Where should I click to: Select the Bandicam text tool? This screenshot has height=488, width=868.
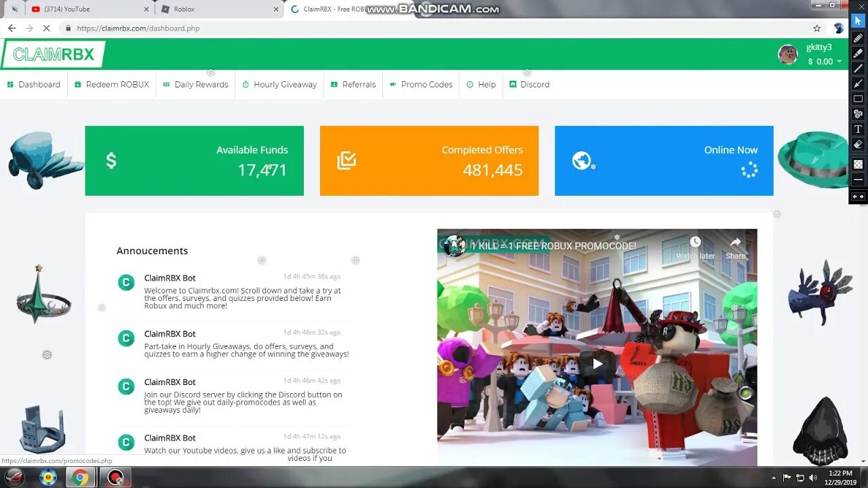tap(858, 129)
